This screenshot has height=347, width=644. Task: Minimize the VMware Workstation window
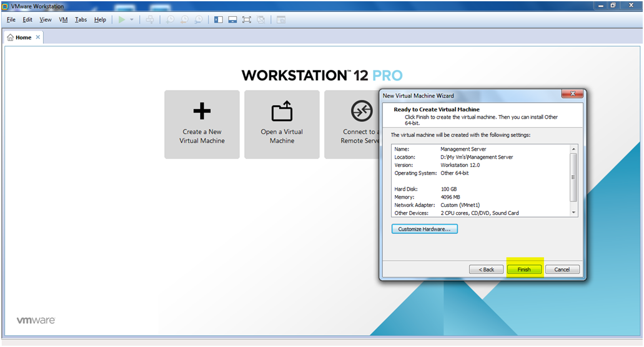pyautogui.click(x=601, y=6)
